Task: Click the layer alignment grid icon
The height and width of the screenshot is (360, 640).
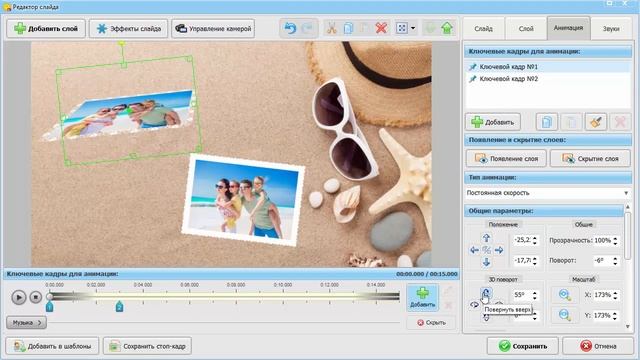Action: [x=402, y=28]
